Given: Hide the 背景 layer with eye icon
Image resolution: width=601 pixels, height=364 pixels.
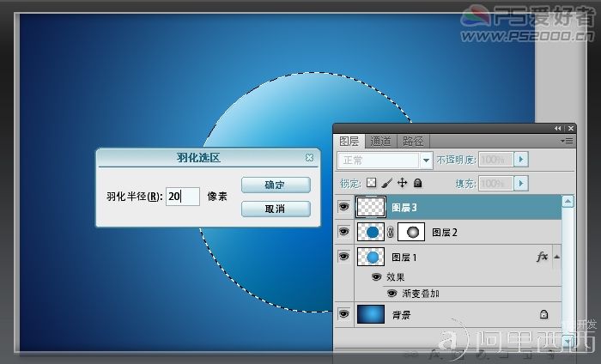Looking at the screenshot, I should pos(343,314).
